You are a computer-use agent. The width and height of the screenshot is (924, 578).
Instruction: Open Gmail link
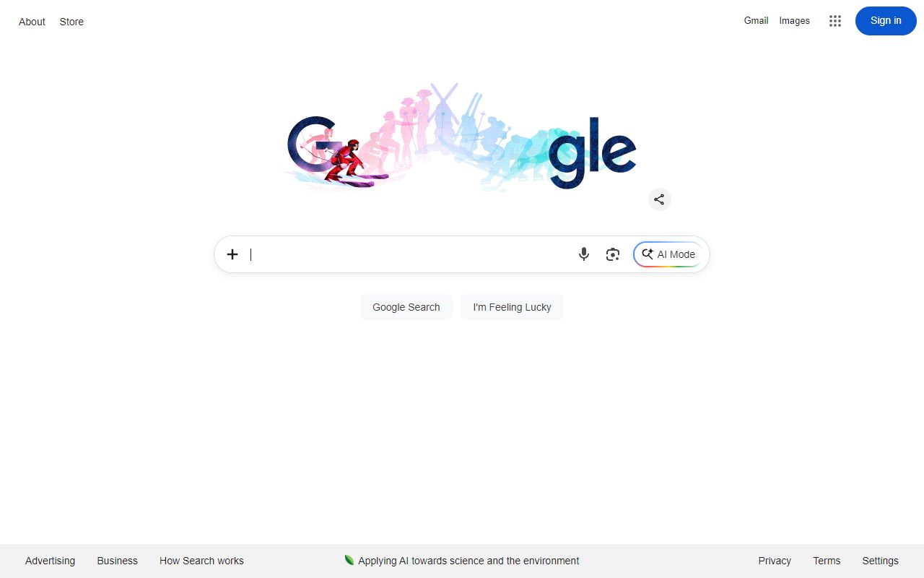[756, 21]
